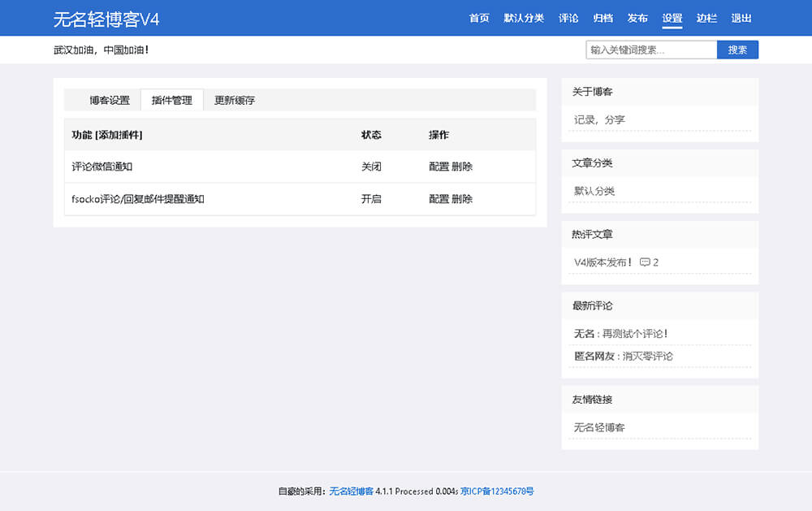812x511 pixels.
Task: Toggle the 开启 status of fsocko邮件提醒 plugin
Action: 371,198
